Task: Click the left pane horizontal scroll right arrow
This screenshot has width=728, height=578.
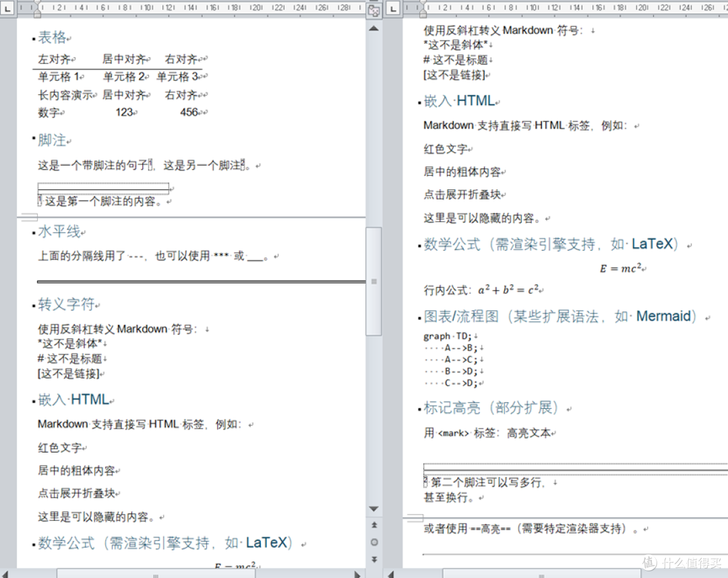Action: pyautogui.click(x=357, y=574)
